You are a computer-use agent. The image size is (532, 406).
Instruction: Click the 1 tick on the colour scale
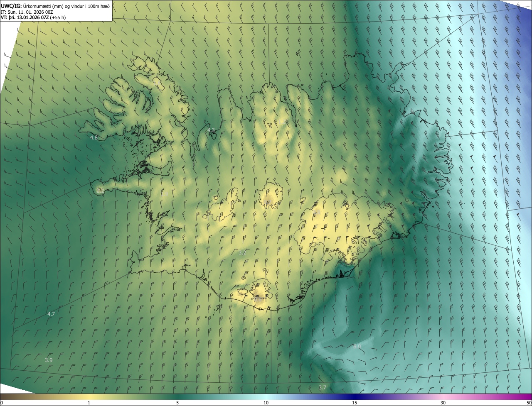point(89,403)
